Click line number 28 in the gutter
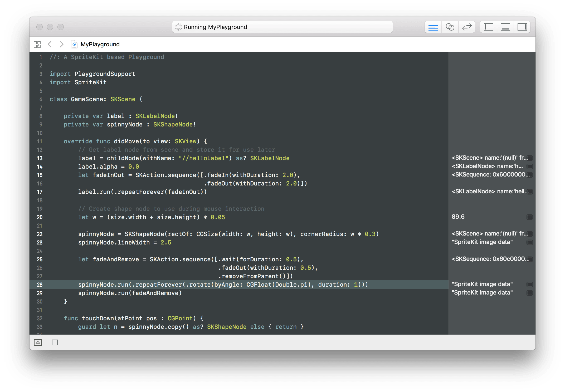 [x=40, y=285]
